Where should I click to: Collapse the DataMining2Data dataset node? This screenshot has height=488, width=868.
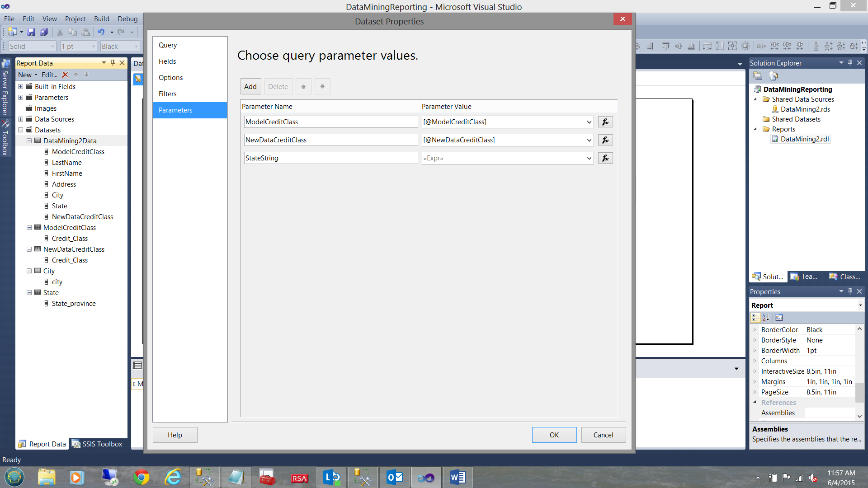(29, 141)
